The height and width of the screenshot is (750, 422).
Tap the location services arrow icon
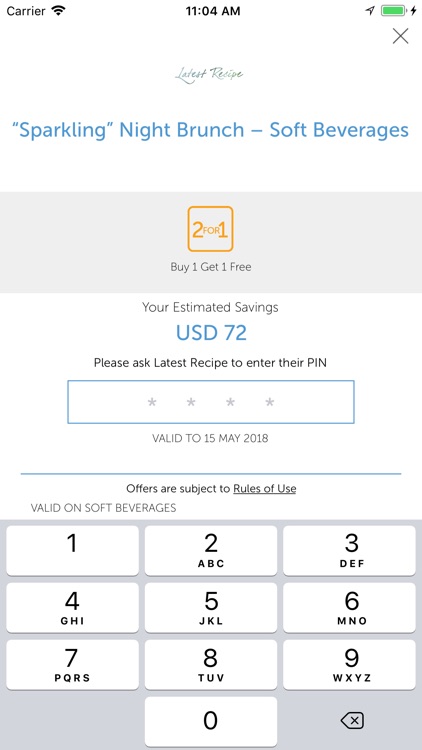pos(370,11)
